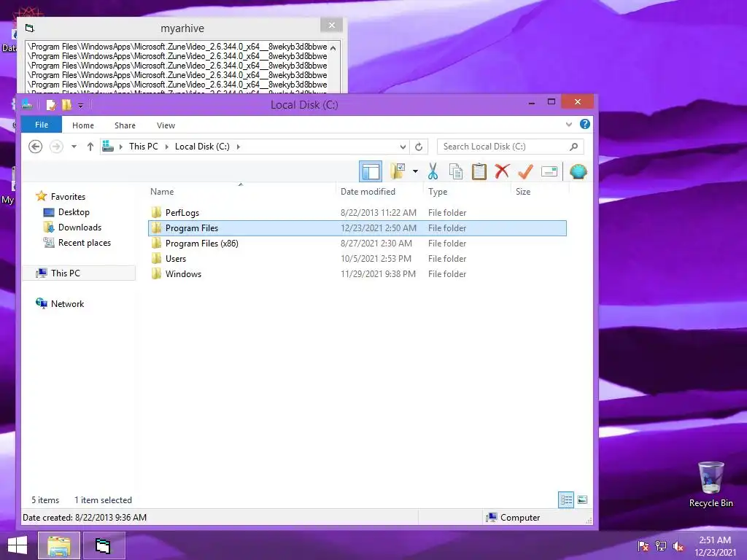Click the muted volume tray icon
747x560 pixels.
[678, 546]
